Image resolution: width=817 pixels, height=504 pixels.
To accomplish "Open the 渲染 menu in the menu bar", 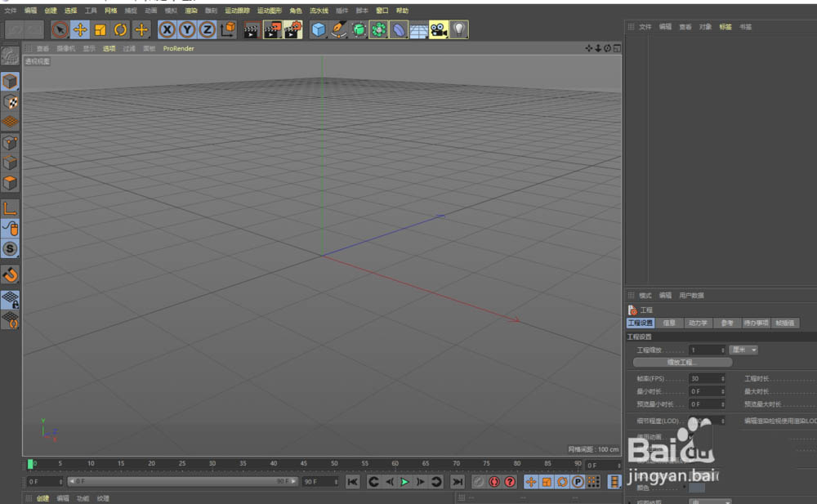I will click(190, 11).
